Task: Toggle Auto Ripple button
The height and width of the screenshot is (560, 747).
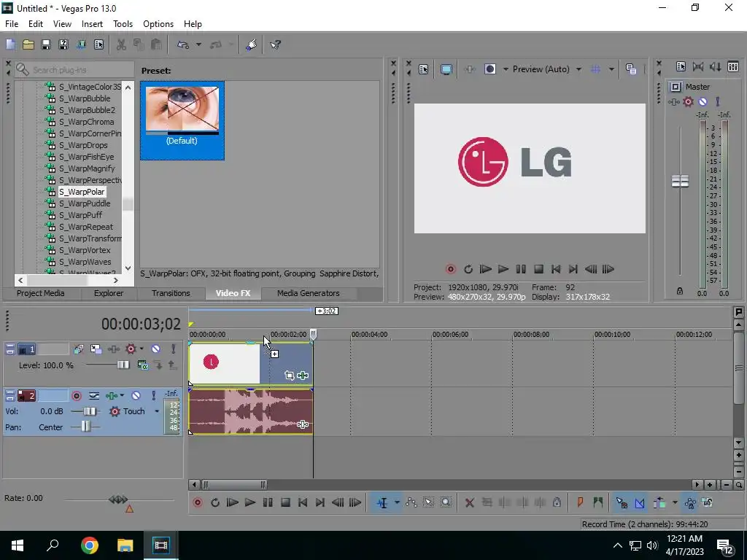Action: click(659, 502)
